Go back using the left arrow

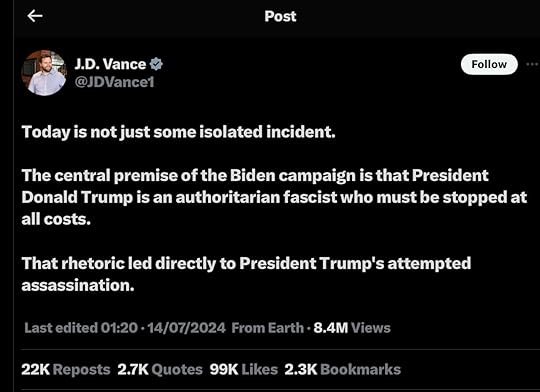[35, 16]
